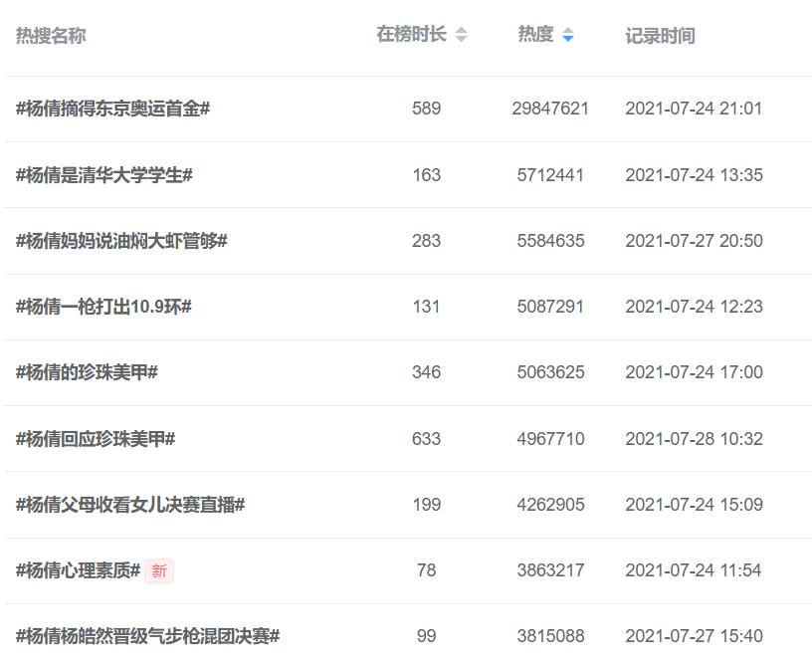Image resolution: width=812 pixels, height=667 pixels.
Task: Select the heat value 5087291
Action: pos(550,307)
